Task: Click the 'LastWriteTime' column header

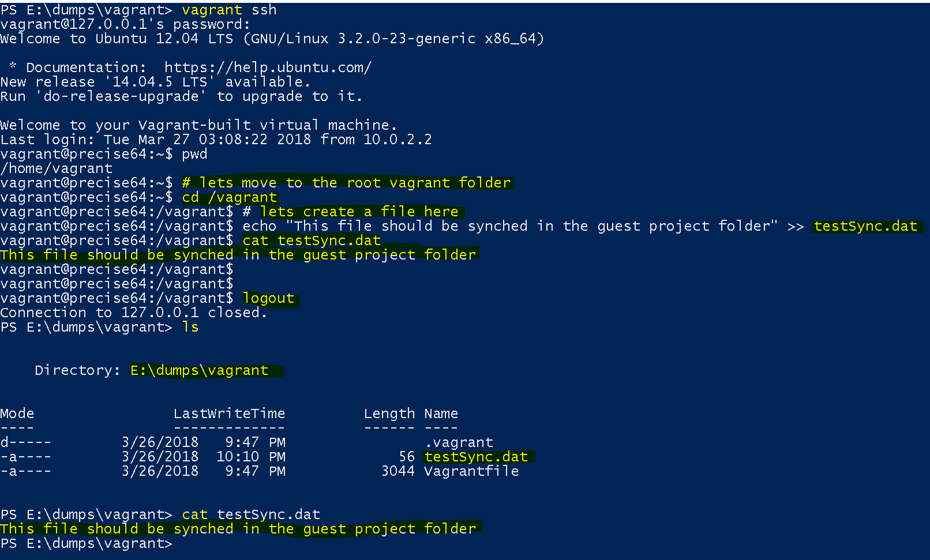Action: 229,414
